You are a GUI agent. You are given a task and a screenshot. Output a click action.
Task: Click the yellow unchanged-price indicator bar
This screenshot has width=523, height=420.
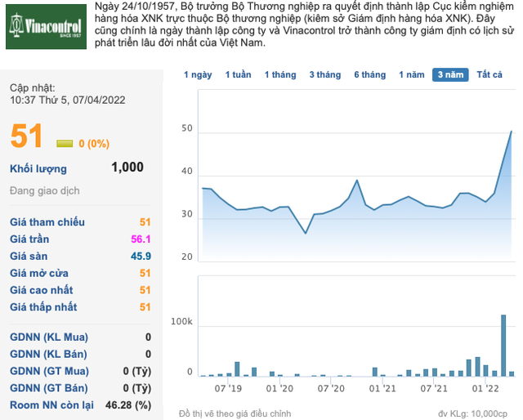tap(65, 144)
